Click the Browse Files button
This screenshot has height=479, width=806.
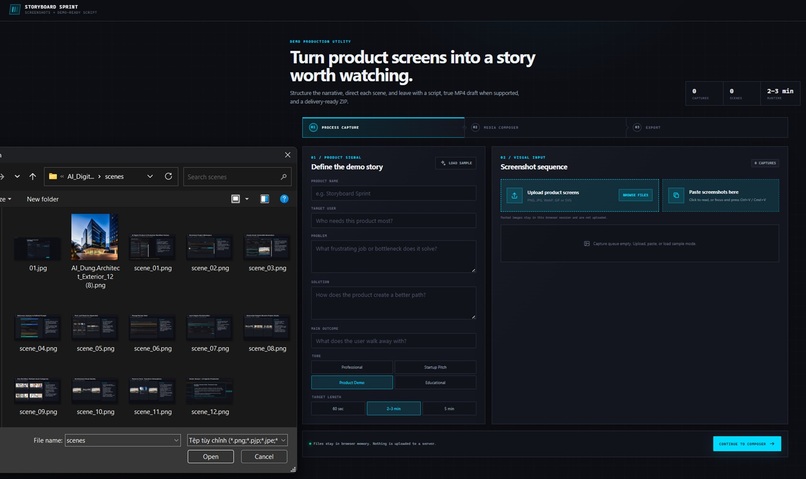(635, 195)
